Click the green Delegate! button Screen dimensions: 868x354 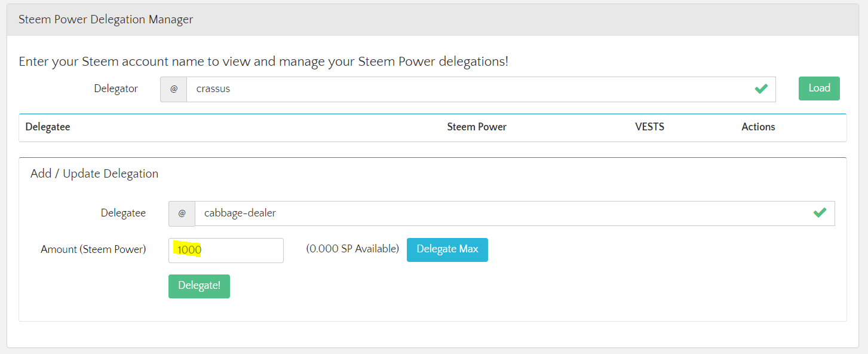tap(199, 286)
